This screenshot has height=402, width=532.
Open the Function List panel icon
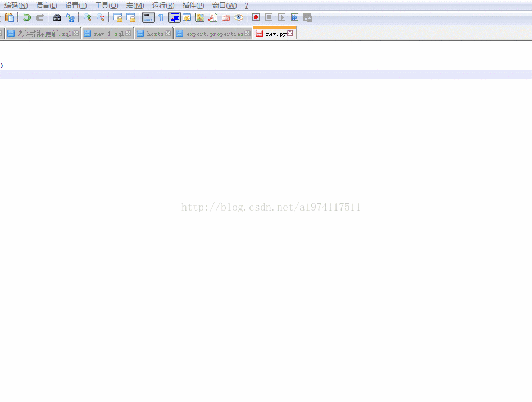213,17
